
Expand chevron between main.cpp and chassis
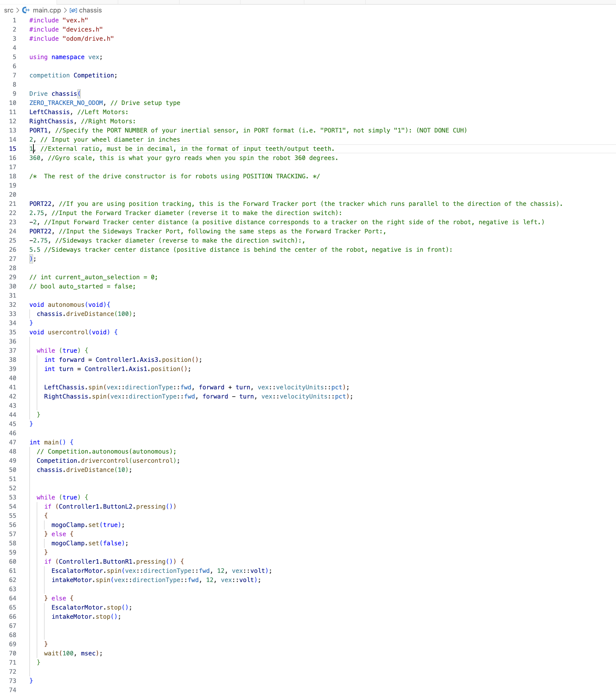[65, 10]
